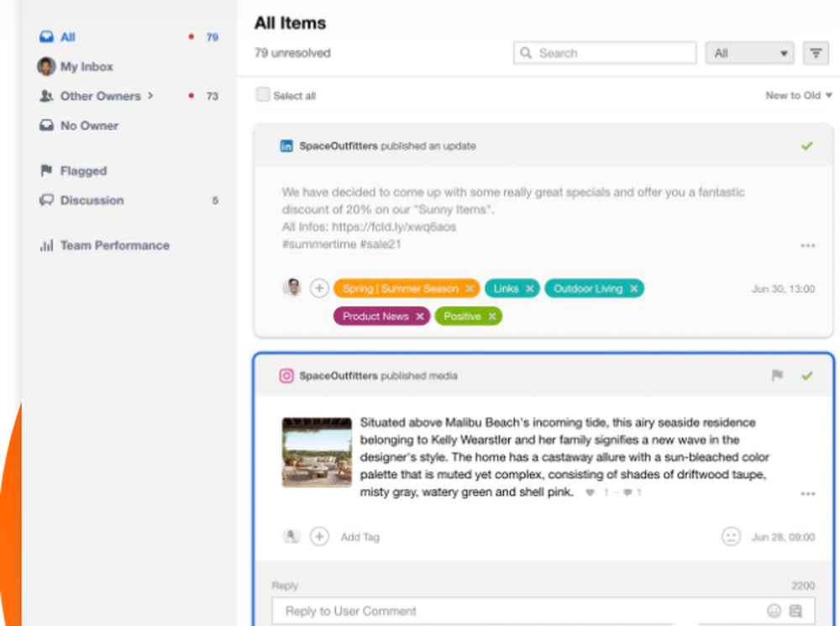Click the #summertime #sale21 hashtags
Viewport: 840px width, 626px height.
tap(341, 245)
